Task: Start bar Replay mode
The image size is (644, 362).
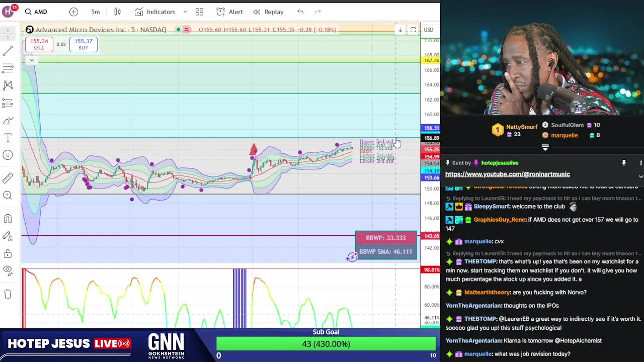Action: [x=268, y=12]
